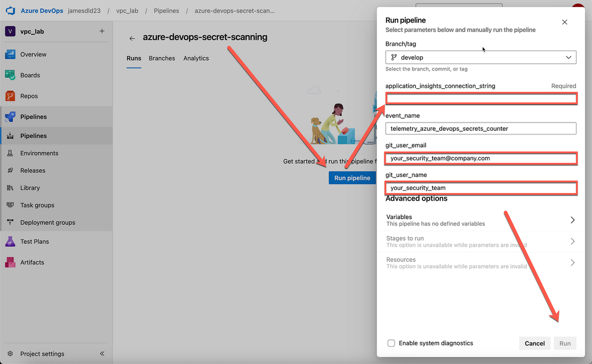Open the Test Plans flask icon

10,241
